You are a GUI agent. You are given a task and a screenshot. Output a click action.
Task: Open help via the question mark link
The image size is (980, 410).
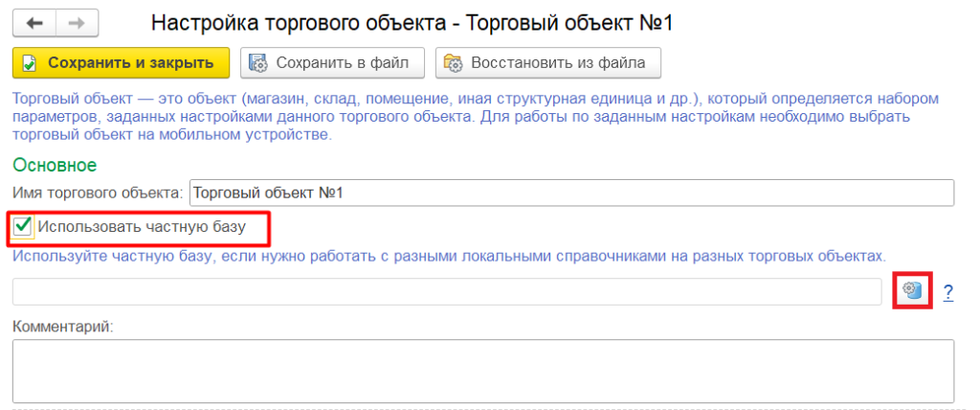pyautogui.click(x=948, y=292)
